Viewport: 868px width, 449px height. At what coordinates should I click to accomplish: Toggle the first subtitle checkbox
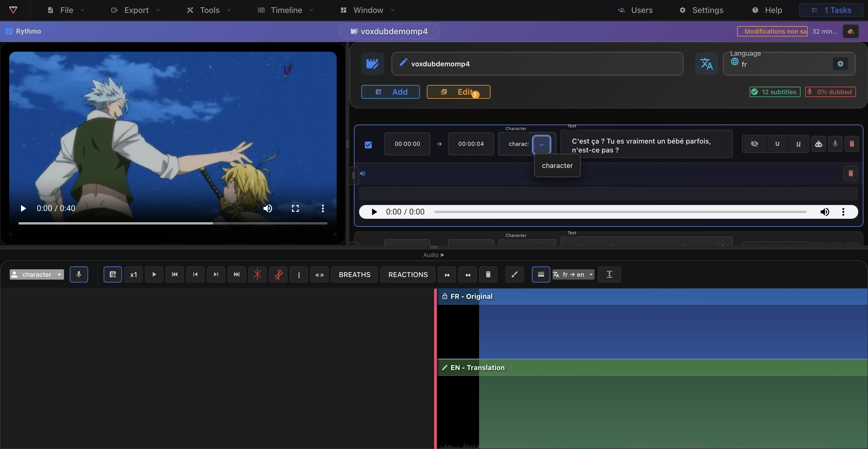[368, 145]
